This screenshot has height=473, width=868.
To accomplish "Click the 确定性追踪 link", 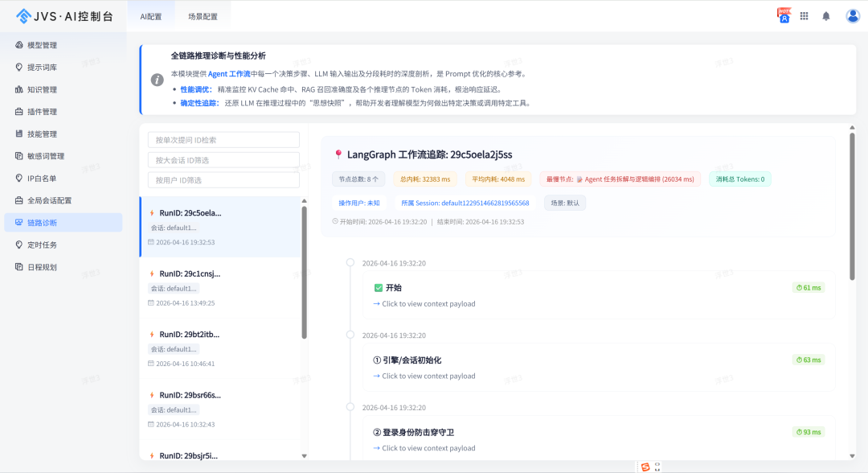I will coord(200,103).
